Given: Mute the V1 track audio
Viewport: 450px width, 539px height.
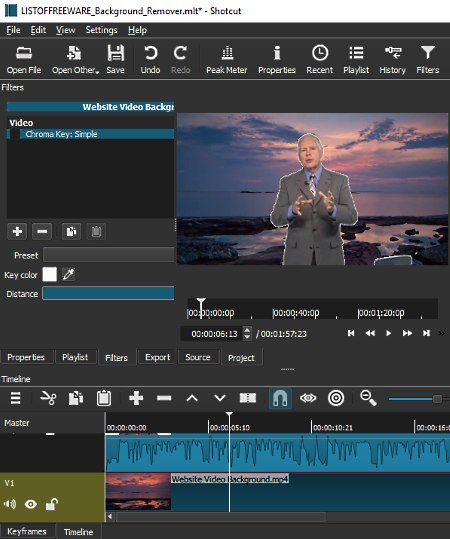Looking at the screenshot, I should [x=10, y=504].
